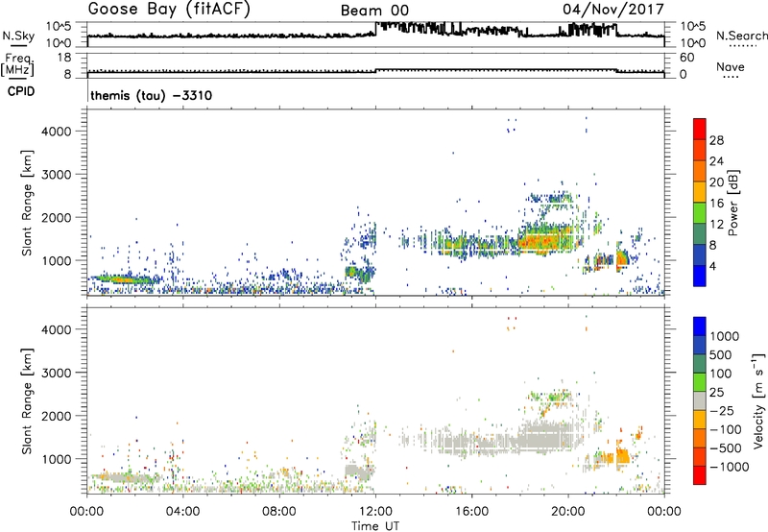768x532 pixels.
Task: Click the 'Nave' legend label
Action: (x=731, y=66)
